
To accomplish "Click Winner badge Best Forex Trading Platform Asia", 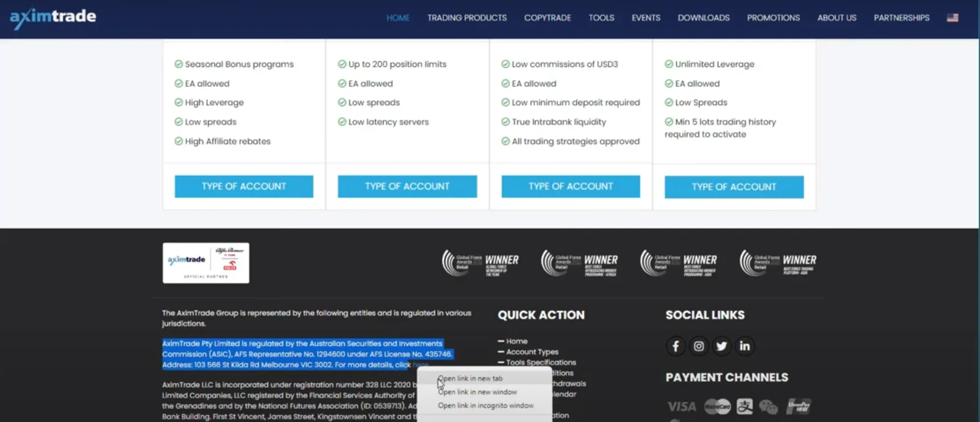I will 778,263.
